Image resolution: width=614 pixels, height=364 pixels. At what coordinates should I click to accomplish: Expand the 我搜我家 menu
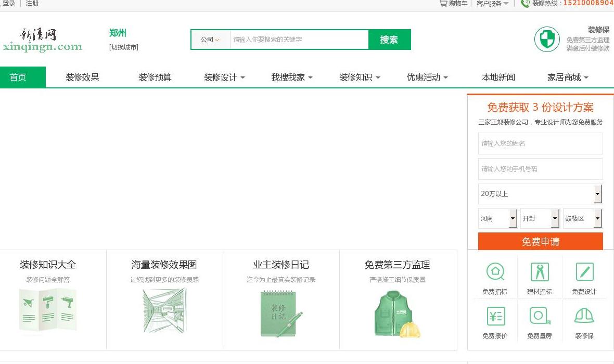coord(292,77)
